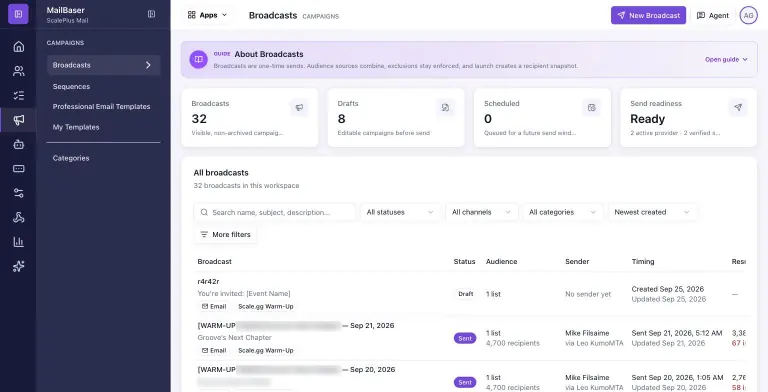
Task: Open the All channels filter dropdown
Action: pyautogui.click(x=481, y=212)
